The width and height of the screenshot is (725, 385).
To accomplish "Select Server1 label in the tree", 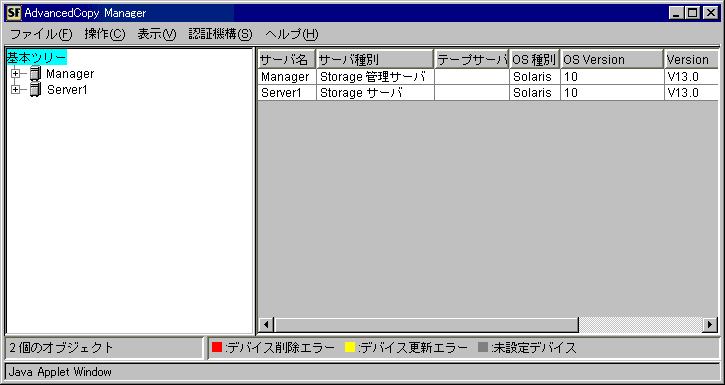I will point(67,90).
